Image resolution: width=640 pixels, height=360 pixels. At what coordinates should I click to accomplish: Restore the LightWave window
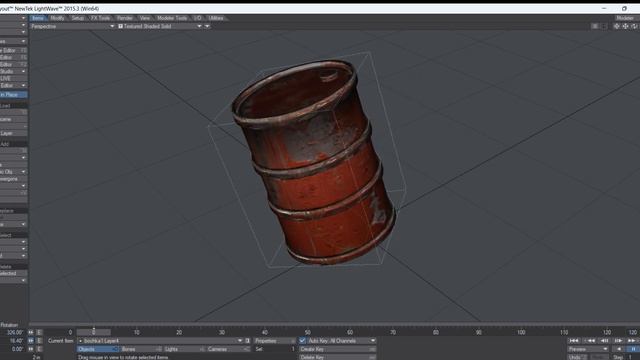(624, 8)
